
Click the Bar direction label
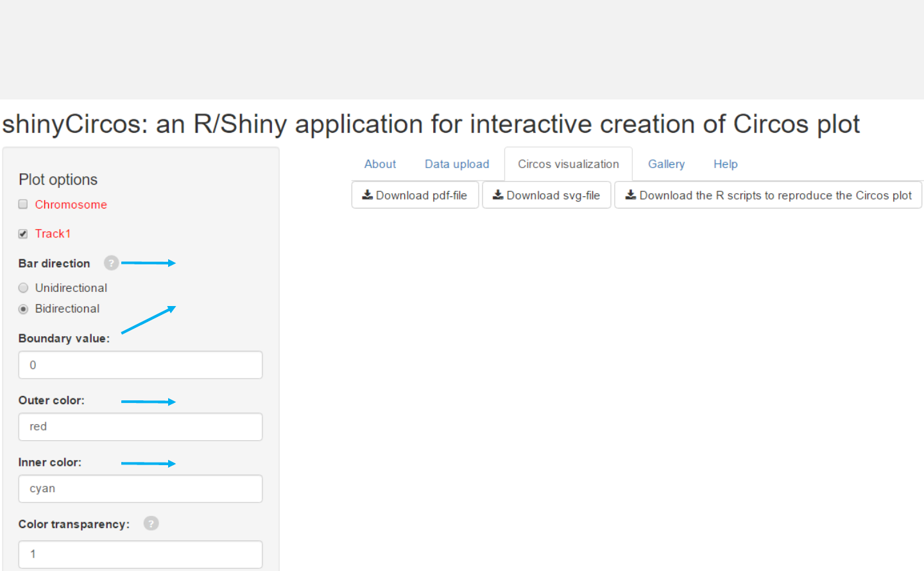[54, 264]
